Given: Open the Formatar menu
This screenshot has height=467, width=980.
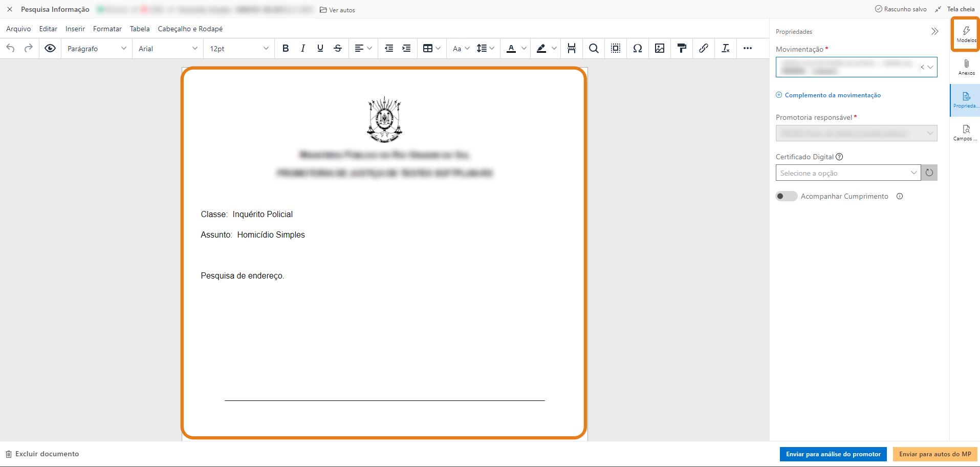Looking at the screenshot, I should 107,29.
